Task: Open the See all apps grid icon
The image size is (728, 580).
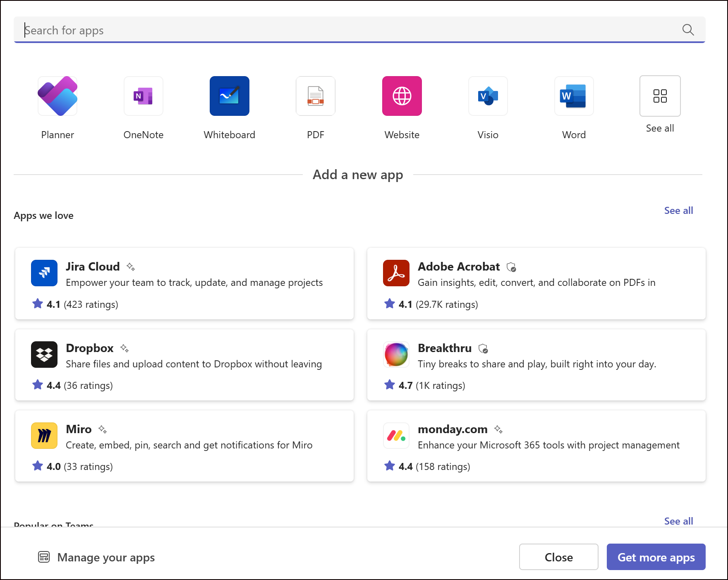Action: click(x=660, y=96)
